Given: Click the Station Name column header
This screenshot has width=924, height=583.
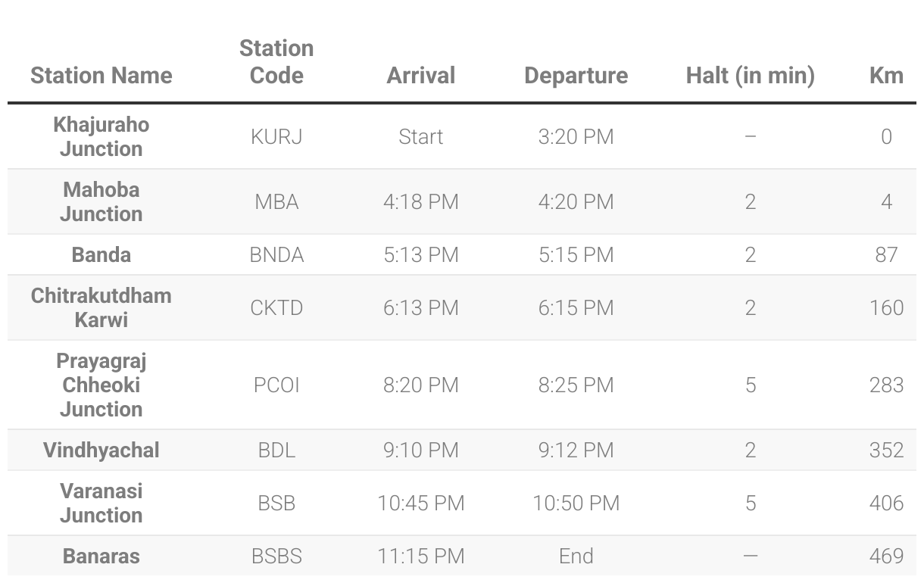Looking at the screenshot, I should pos(101,76).
